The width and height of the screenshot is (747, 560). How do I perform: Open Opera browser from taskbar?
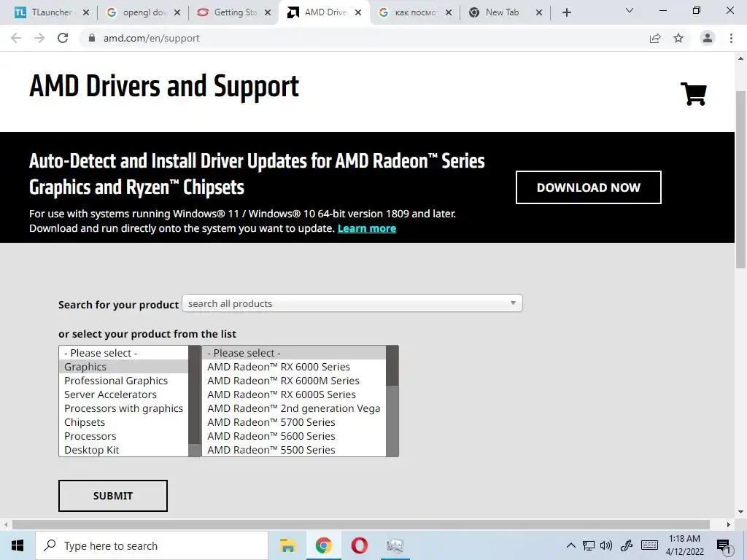pyautogui.click(x=359, y=545)
